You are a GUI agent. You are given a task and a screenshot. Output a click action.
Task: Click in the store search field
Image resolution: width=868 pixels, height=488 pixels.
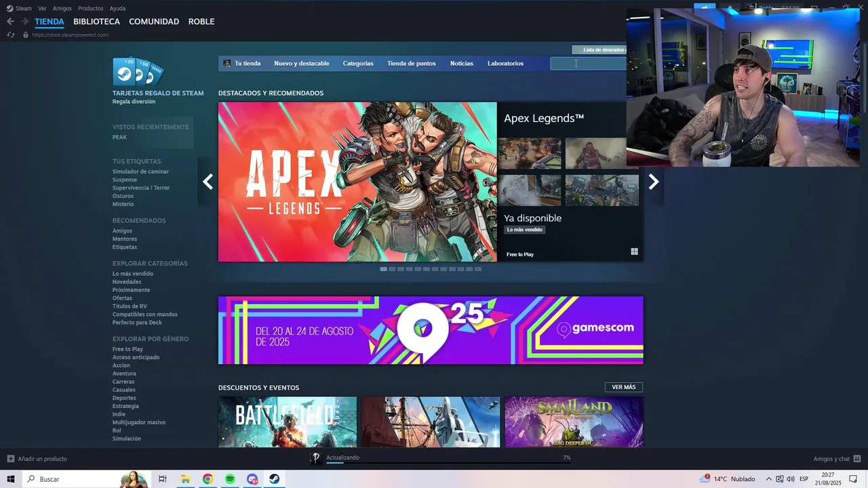click(588, 64)
